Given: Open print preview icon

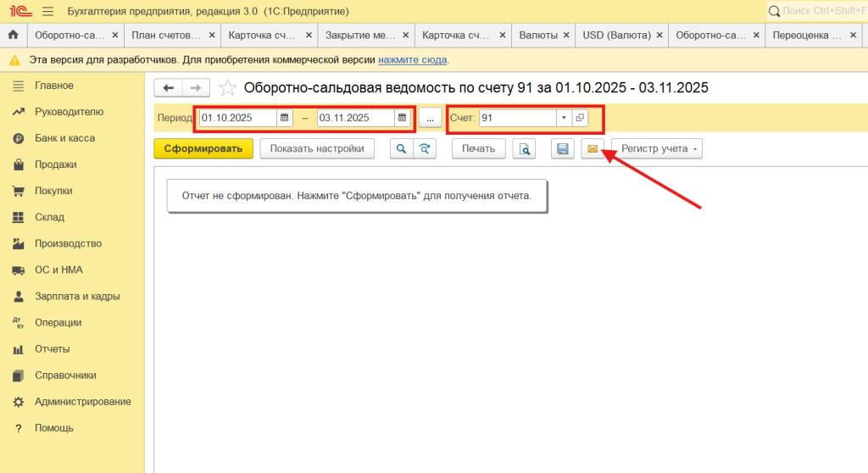Looking at the screenshot, I should coord(524,148).
